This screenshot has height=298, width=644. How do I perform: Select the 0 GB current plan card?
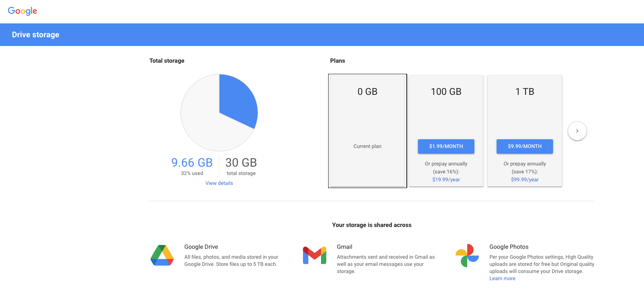pos(367,131)
